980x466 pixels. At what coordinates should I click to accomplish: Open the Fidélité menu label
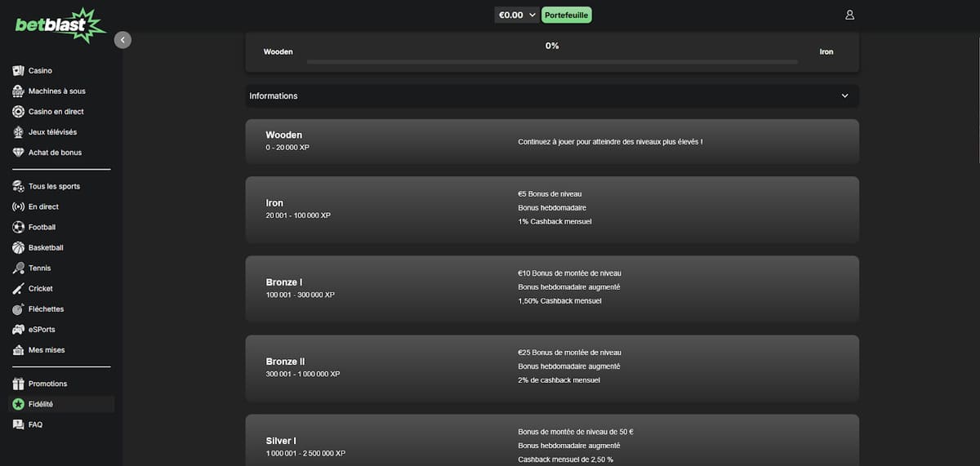coord(41,404)
